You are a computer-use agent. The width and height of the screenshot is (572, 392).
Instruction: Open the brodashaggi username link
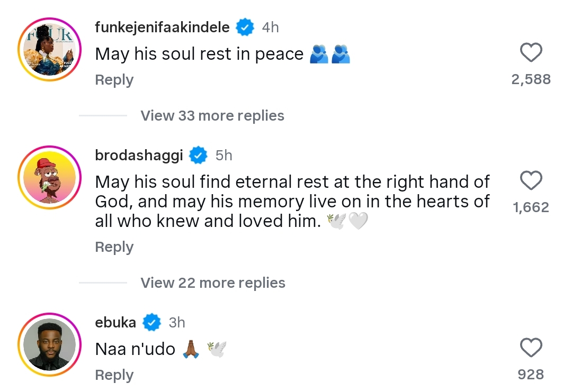coord(139,155)
